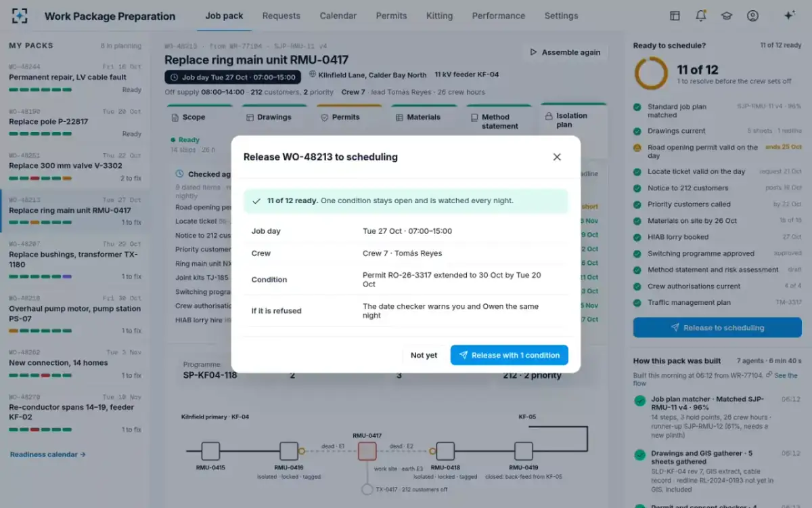The width and height of the screenshot is (812, 508).
Task: Click the HIAB lorry booked checklist item
Action: click(718, 237)
